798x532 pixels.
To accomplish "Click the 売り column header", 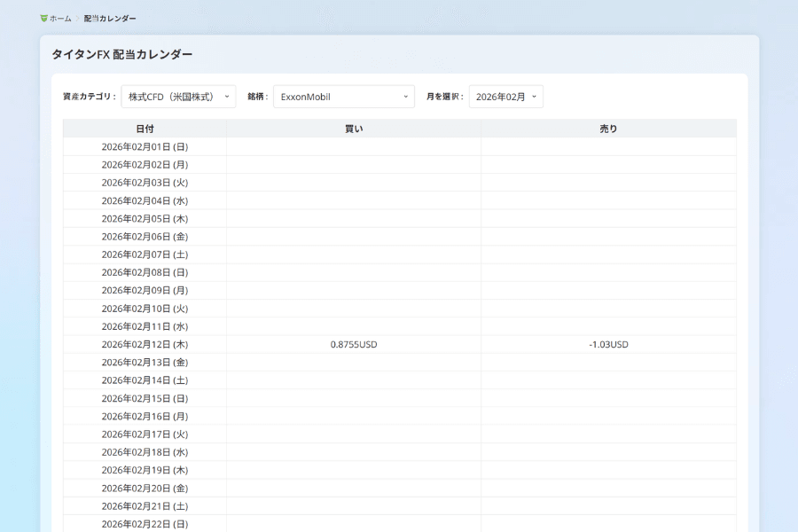I will pos(608,129).
